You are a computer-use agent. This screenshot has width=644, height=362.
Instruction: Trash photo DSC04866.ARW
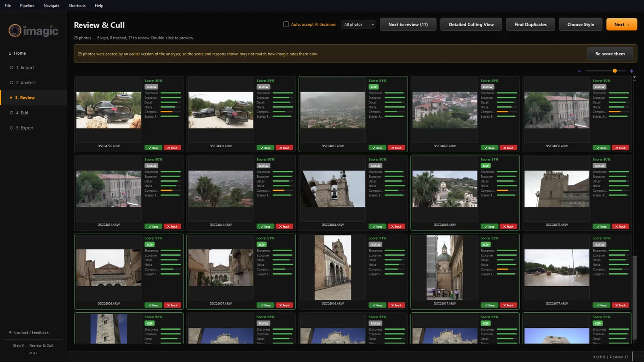click(x=508, y=226)
